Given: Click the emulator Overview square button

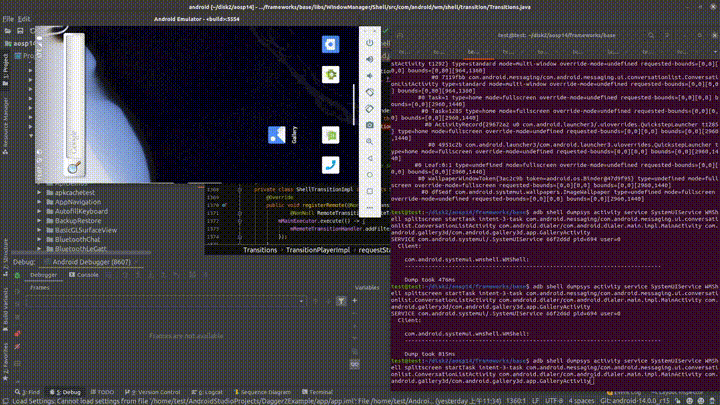Looking at the screenshot, I should click(370, 191).
